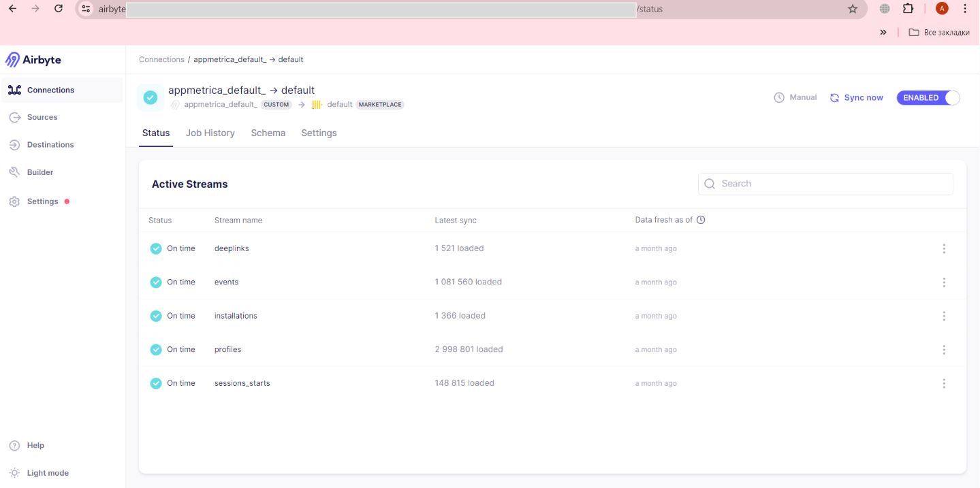Open the browser profile avatar

(x=942, y=9)
